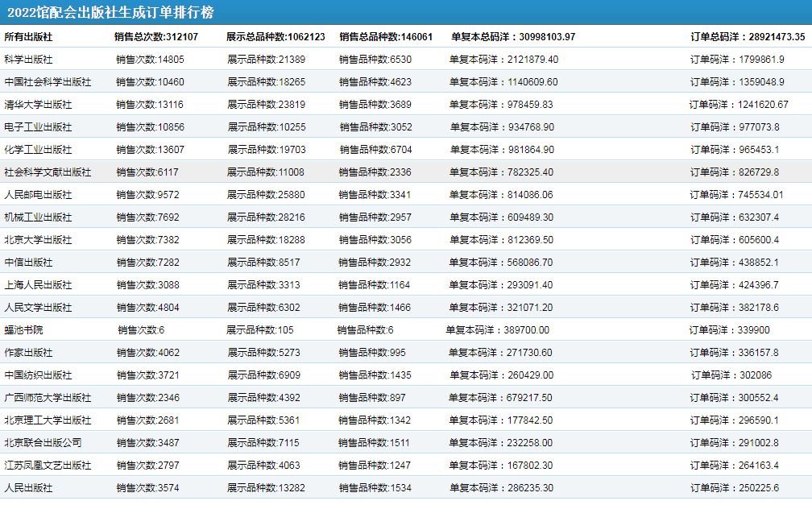Click the 所有出版社 header cell
The height and width of the screenshot is (505, 812).
(28, 37)
